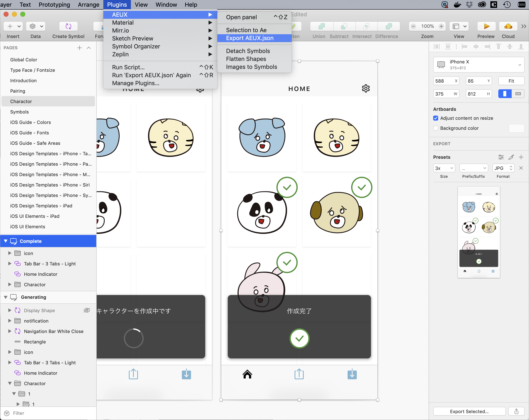The image size is (529, 420).
Task: Uncheck Adjust content on resize
Action: click(436, 118)
